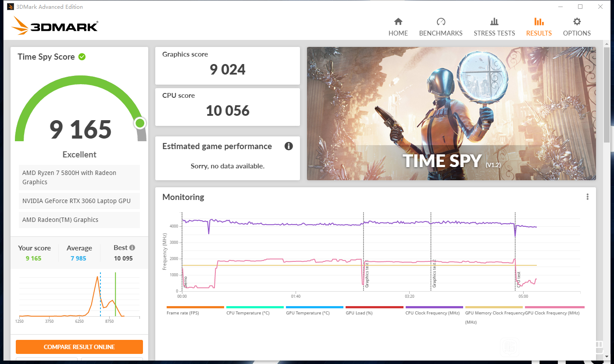This screenshot has height=364, width=614.
Task: Toggle CPU Clock Frequency legend
Action: click(x=434, y=310)
